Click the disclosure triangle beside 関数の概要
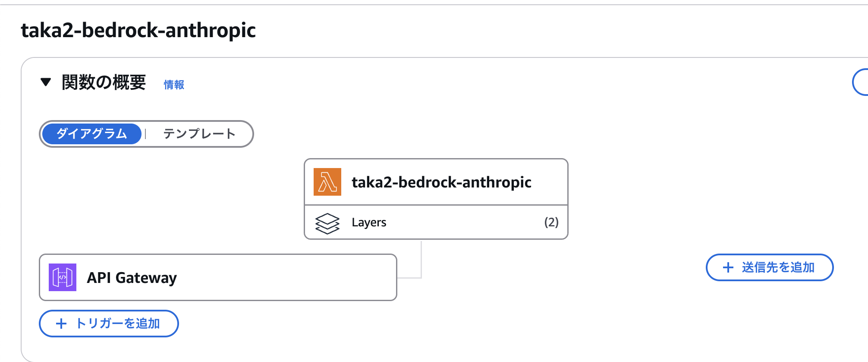This screenshot has height=362, width=868. tap(45, 82)
